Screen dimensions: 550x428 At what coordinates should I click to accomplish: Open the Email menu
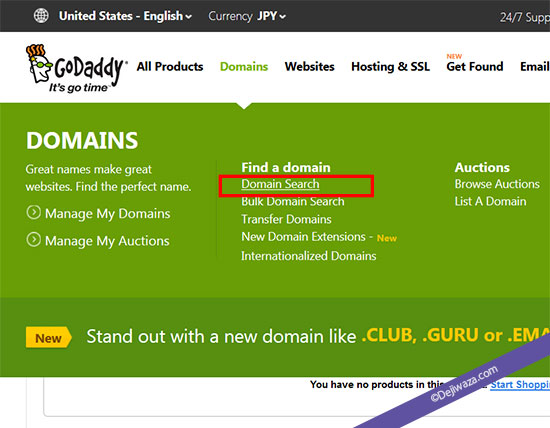click(x=535, y=66)
